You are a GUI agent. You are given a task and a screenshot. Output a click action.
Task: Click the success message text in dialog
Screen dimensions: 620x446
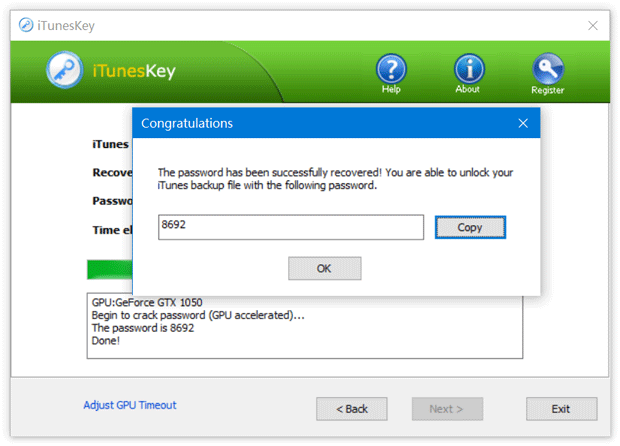tap(335, 178)
